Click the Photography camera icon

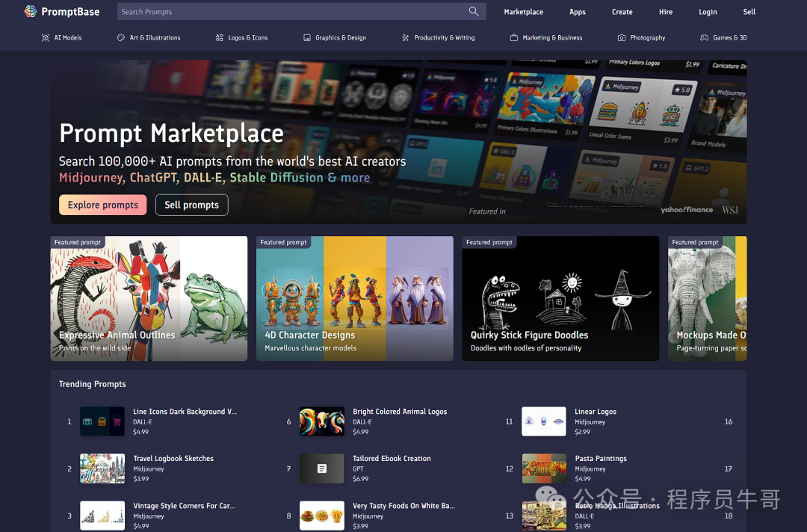point(622,37)
